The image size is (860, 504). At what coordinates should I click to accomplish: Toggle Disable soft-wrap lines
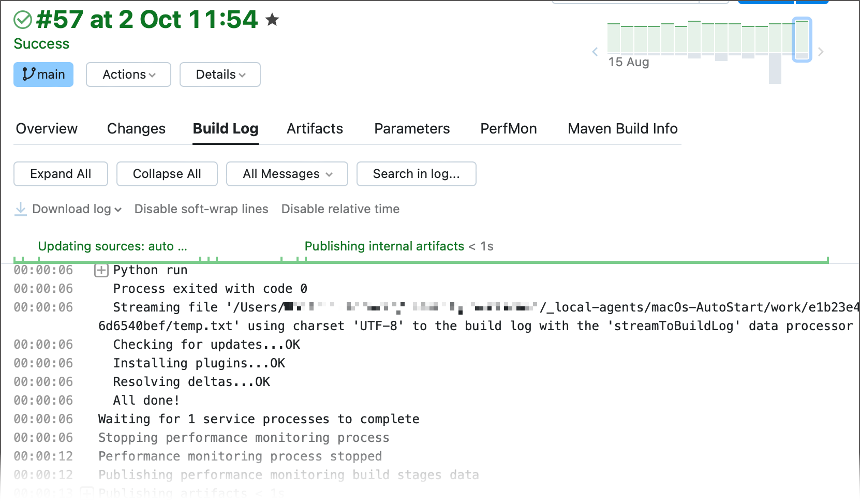(x=201, y=209)
